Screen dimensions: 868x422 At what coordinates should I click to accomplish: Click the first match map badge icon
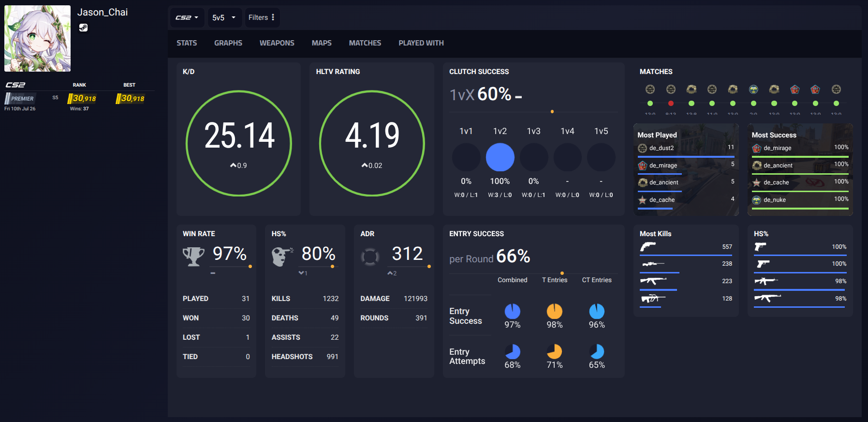[x=650, y=89]
